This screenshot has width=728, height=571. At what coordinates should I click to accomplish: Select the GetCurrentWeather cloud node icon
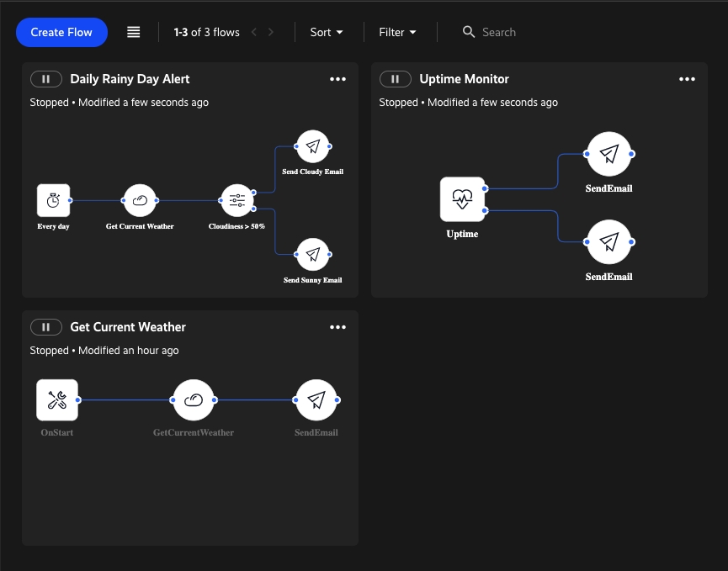(x=194, y=400)
